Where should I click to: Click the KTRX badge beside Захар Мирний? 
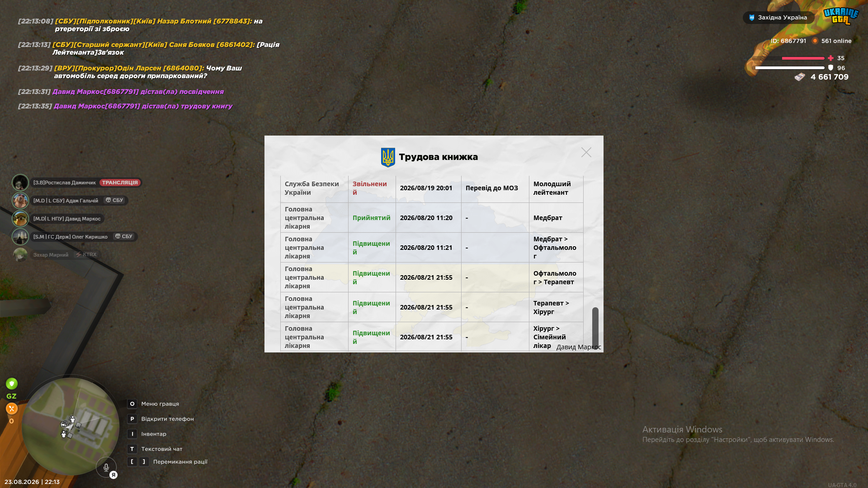point(86,254)
